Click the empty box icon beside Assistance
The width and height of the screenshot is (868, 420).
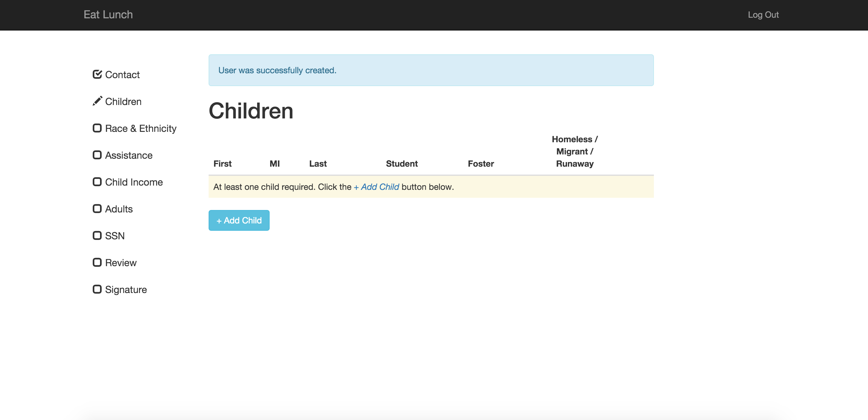coord(97,155)
